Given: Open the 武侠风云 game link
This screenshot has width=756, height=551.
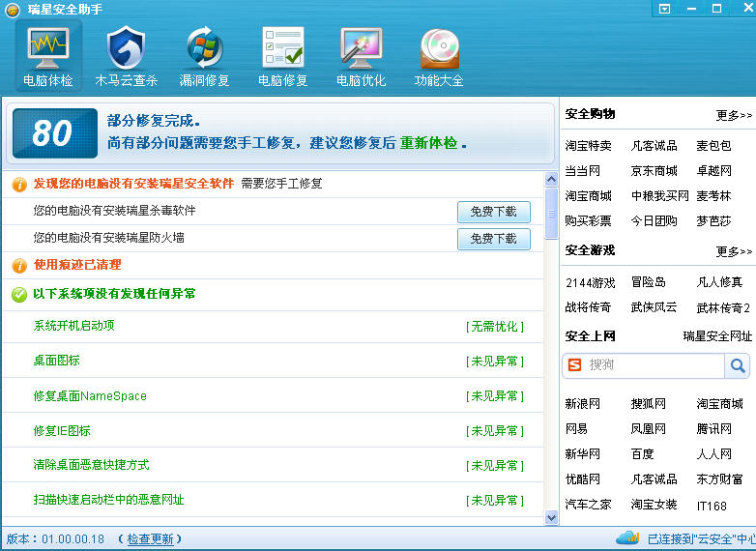Looking at the screenshot, I should tap(654, 307).
